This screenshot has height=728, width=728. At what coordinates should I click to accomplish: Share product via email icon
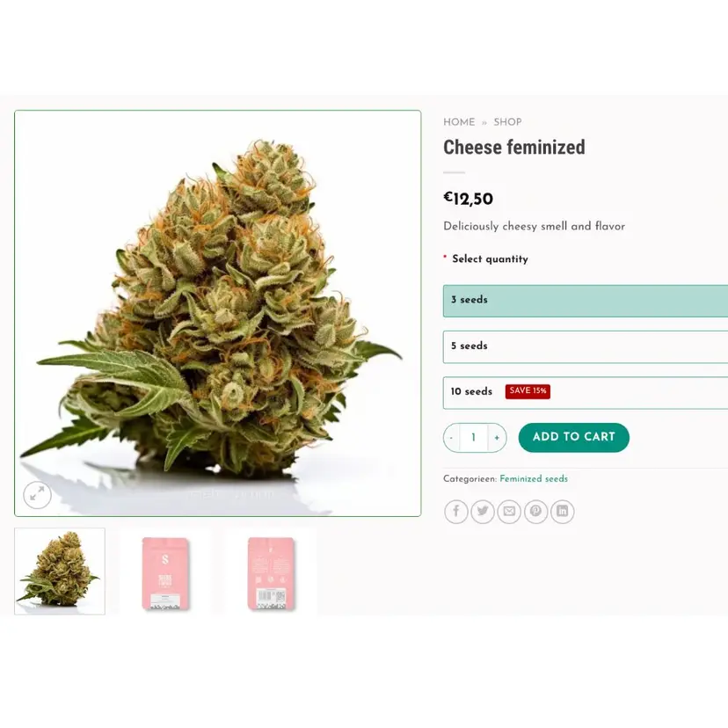(x=509, y=512)
